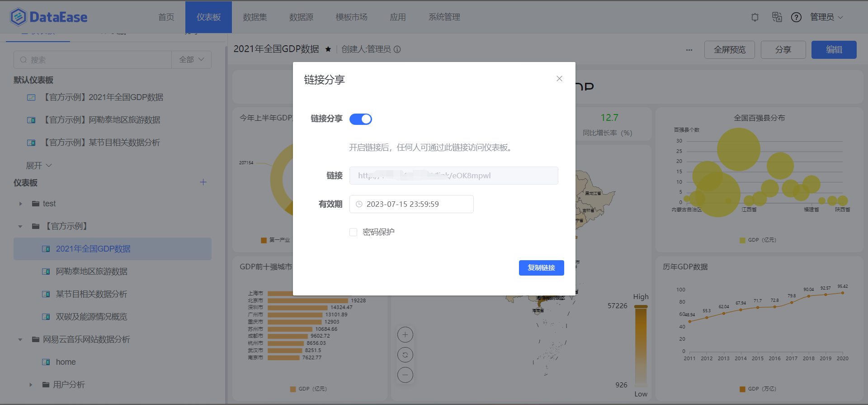The width and height of the screenshot is (868, 405).
Task: Open the 全部 filter dropdown
Action: coord(191,60)
